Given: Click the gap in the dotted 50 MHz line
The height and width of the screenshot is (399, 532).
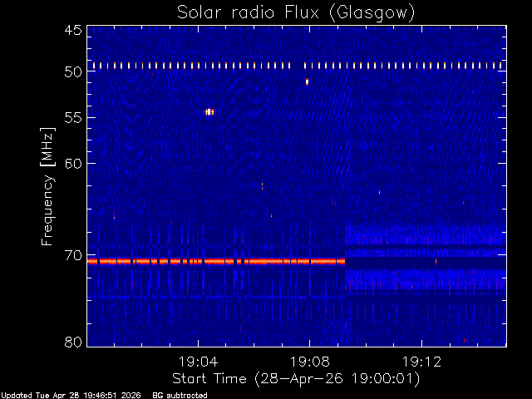Looking at the screenshot, I should tap(298, 66).
